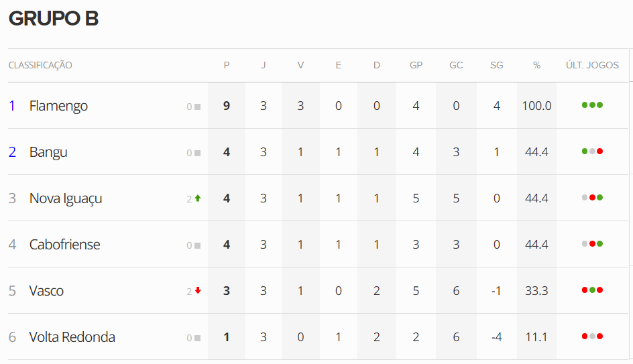
Task: Click Cabofriense's gray no-change square icon
Action: pos(197,245)
